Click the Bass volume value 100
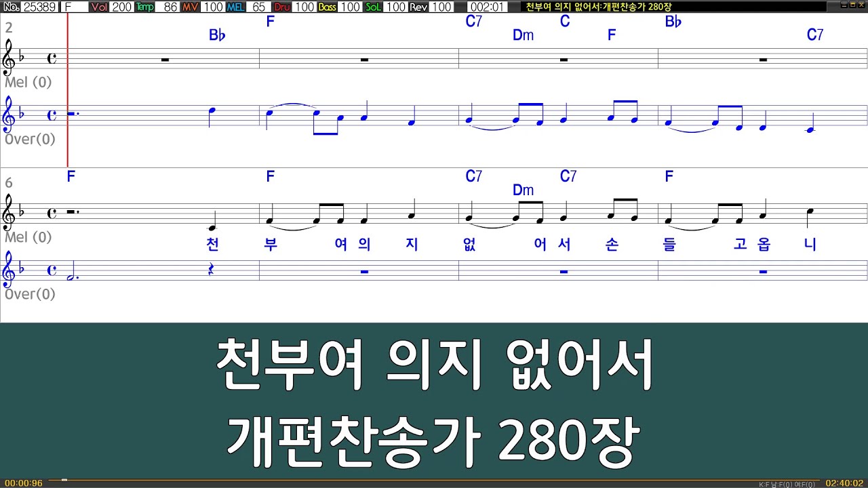Image resolution: width=868 pixels, height=488 pixels. [x=350, y=7]
